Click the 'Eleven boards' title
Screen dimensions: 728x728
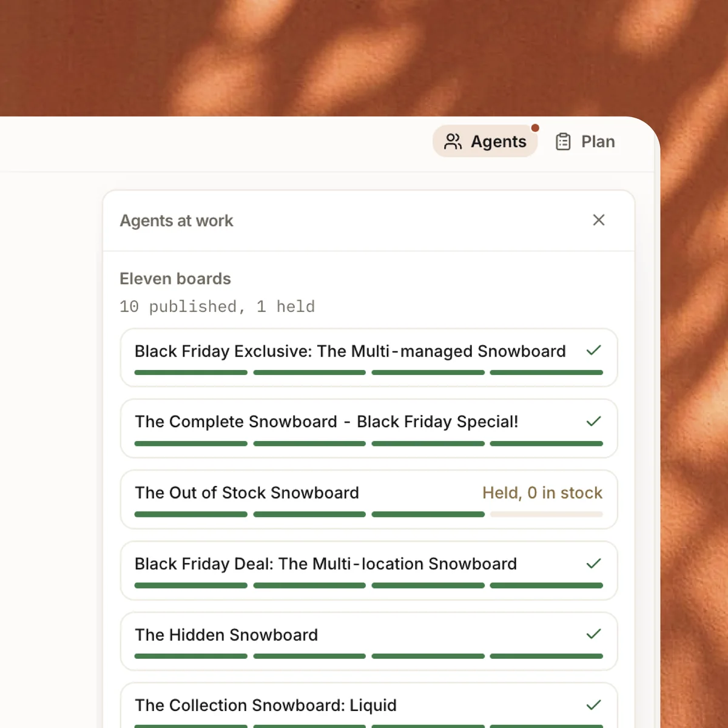pyautogui.click(x=175, y=278)
